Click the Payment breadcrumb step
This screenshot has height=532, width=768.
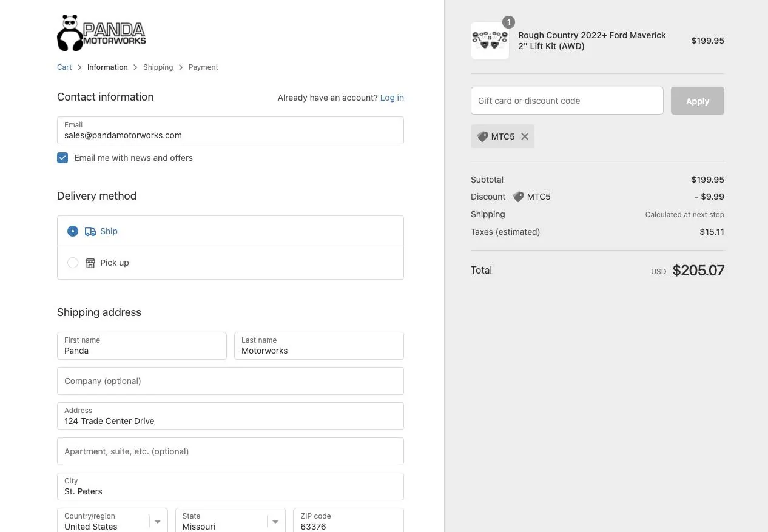point(203,67)
